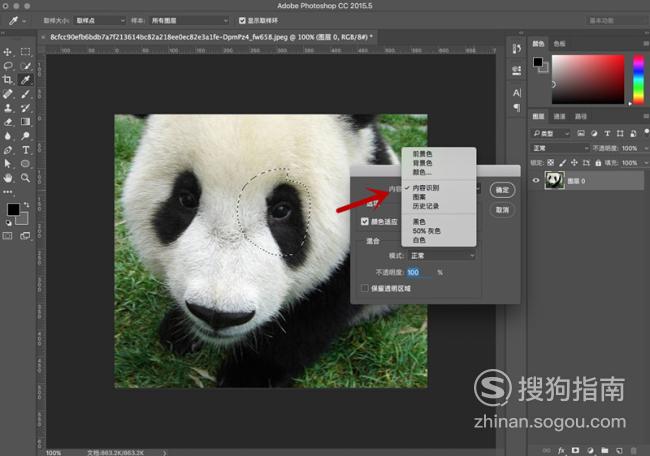Image resolution: width=650 pixels, height=456 pixels.
Task: Open Layers panel flyout menu
Action: [x=646, y=116]
